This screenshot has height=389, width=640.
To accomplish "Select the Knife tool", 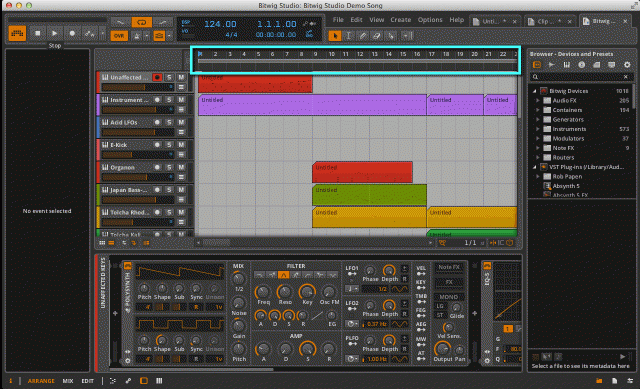I will pos(391,36).
